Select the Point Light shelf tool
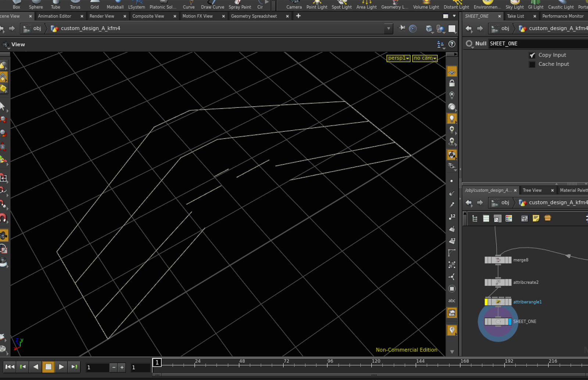Screen dimensions: 588x380 click(x=316, y=5)
